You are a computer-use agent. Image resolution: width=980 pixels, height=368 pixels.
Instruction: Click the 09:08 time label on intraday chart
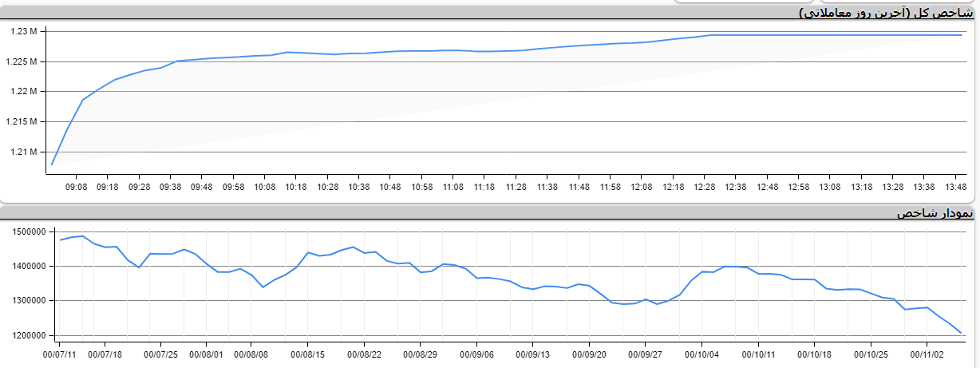tap(77, 186)
